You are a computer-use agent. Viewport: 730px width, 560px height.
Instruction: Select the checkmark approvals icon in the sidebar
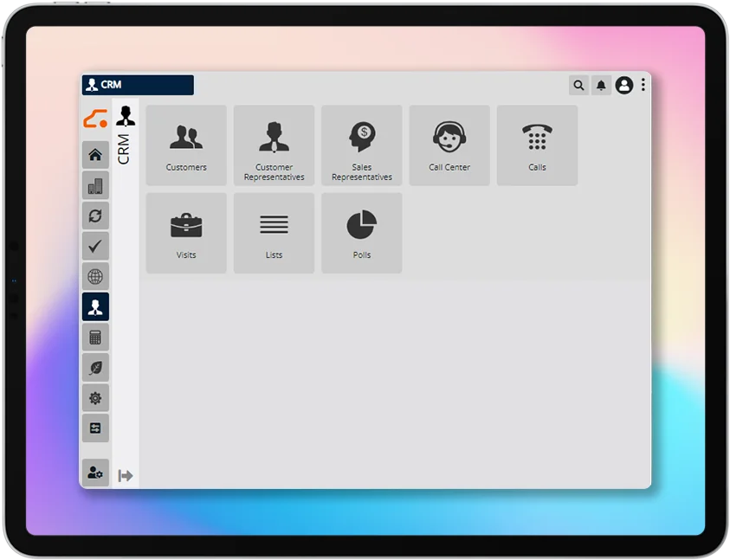95,246
